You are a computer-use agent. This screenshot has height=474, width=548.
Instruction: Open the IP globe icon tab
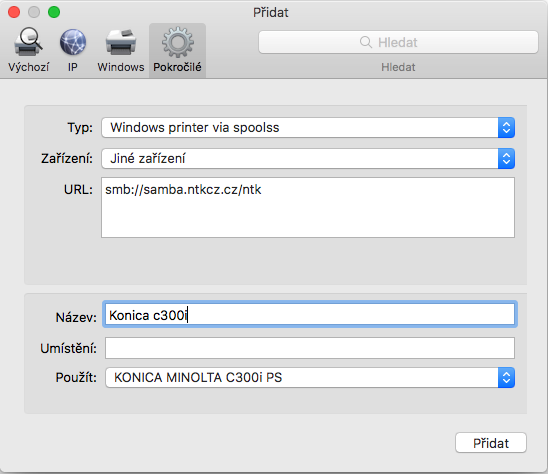click(73, 42)
